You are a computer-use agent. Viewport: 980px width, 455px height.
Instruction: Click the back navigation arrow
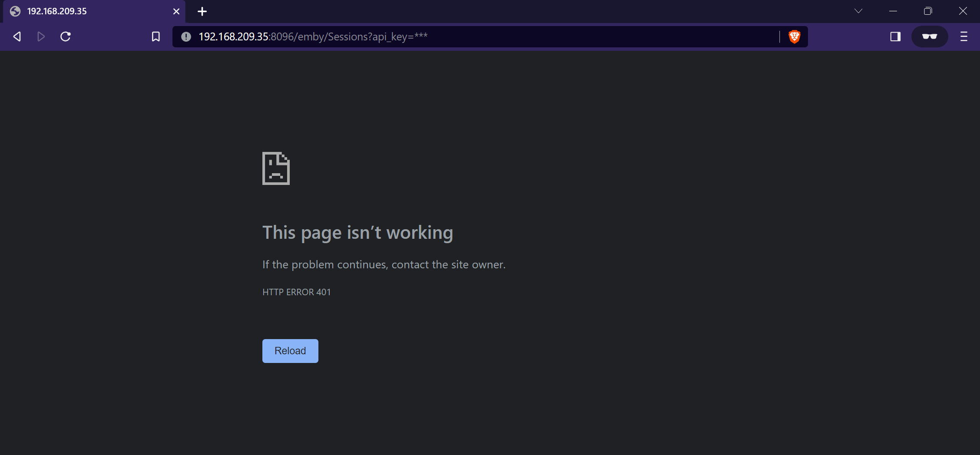tap(17, 36)
